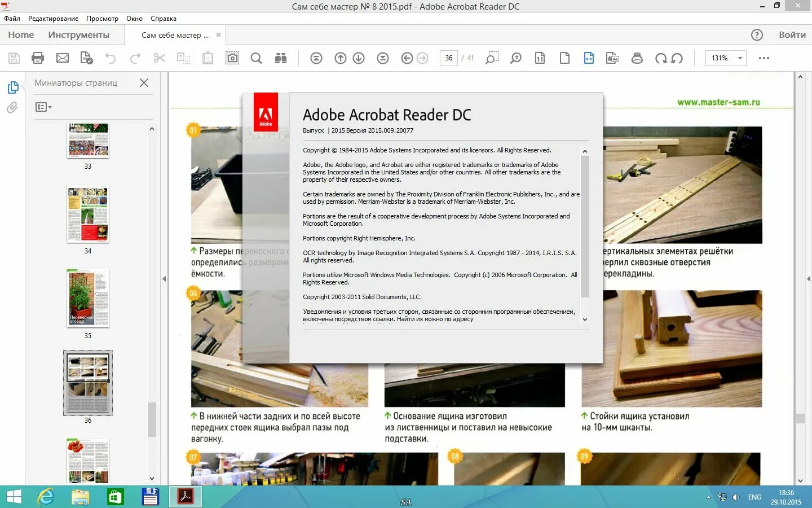Click the Save file floppy icon
The width and height of the screenshot is (812, 508).
(x=14, y=58)
